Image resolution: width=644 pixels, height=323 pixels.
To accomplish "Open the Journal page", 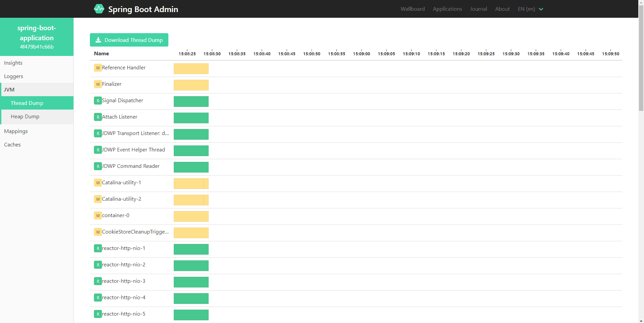I will pos(478,9).
